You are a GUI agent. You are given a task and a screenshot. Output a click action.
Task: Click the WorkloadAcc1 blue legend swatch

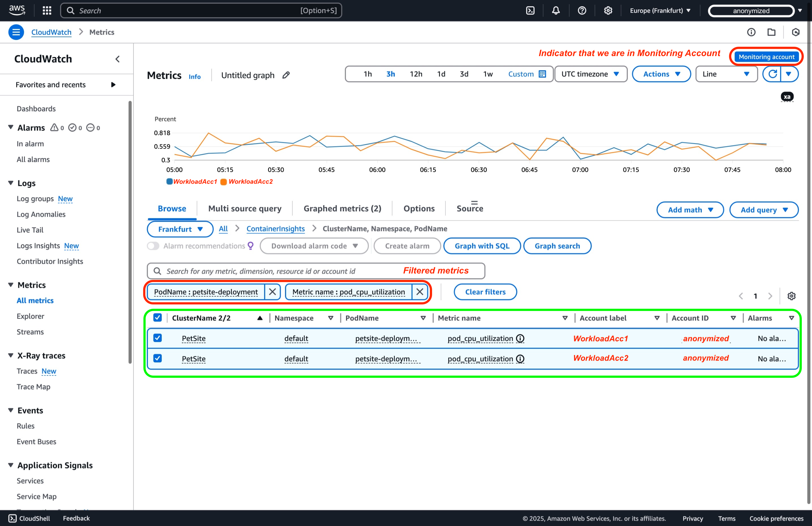click(x=169, y=181)
